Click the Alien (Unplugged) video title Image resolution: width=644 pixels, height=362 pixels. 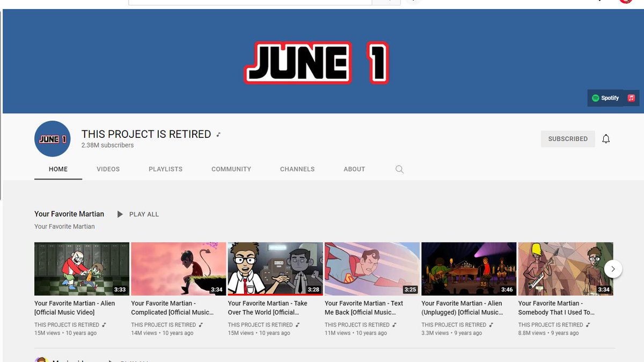462,308
